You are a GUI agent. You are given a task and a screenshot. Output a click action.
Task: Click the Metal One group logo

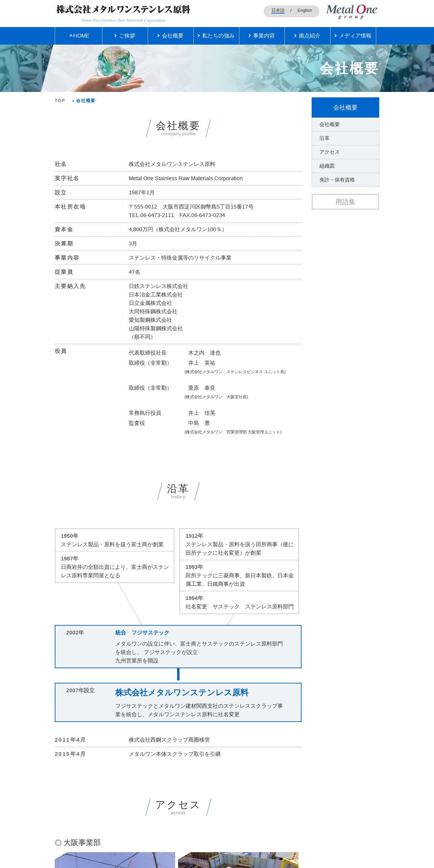point(352,11)
